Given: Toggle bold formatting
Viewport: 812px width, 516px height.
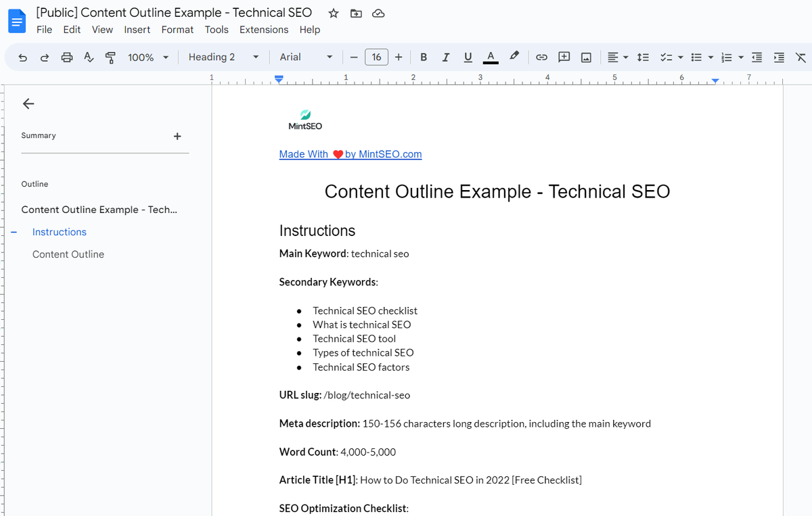Looking at the screenshot, I should pyautogui.click(x=424, y=57).
